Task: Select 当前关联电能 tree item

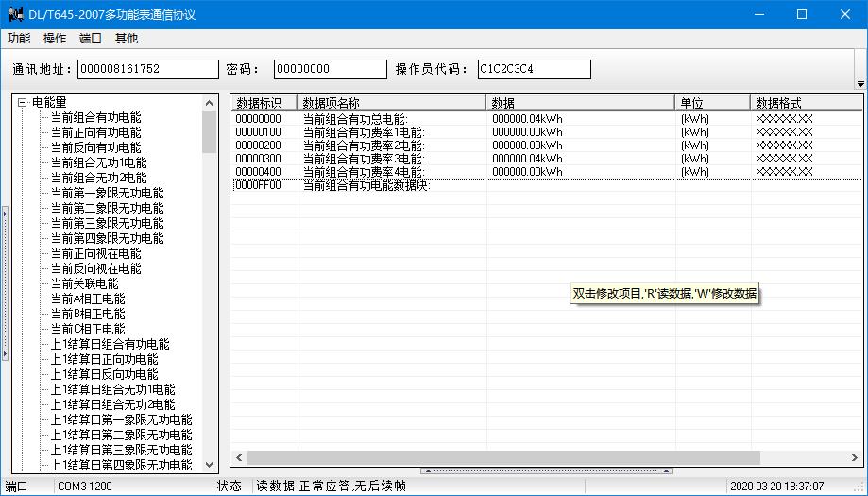Action: tap(84, 283)
